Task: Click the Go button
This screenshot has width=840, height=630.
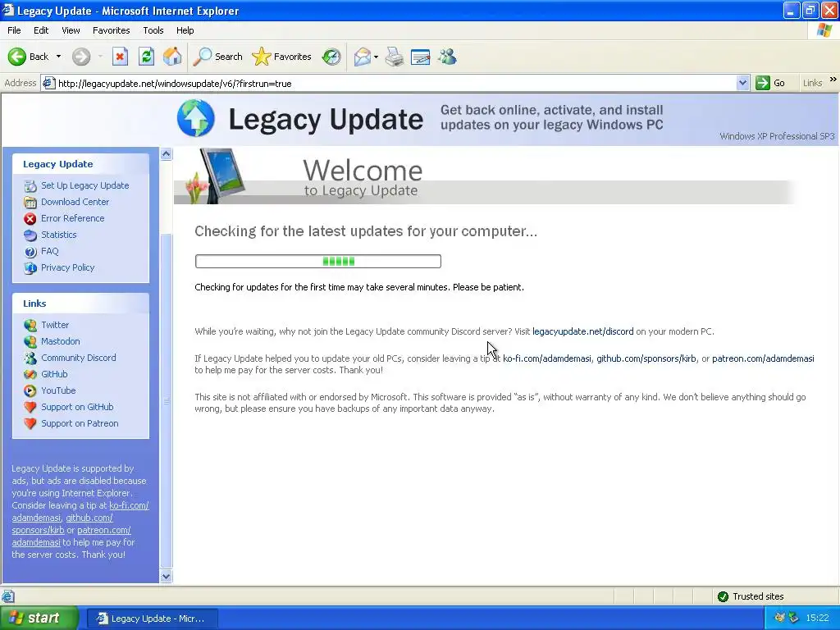Action: pos(770,83)
